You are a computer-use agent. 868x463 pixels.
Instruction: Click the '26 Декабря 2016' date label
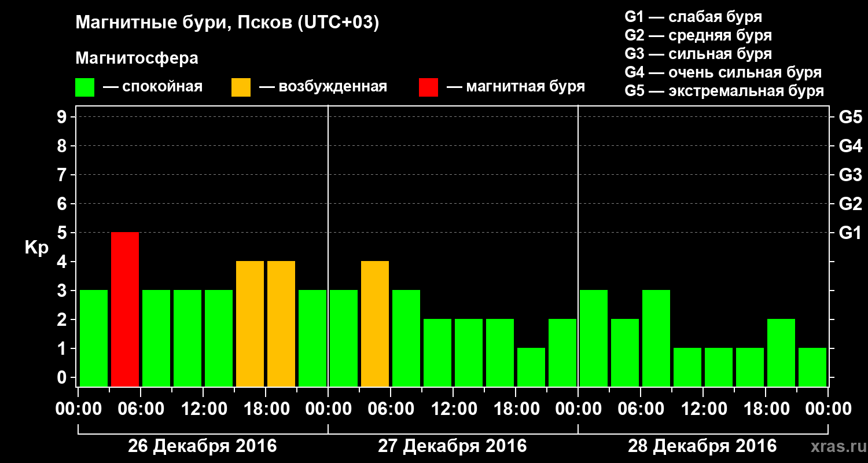pos(203,446)
